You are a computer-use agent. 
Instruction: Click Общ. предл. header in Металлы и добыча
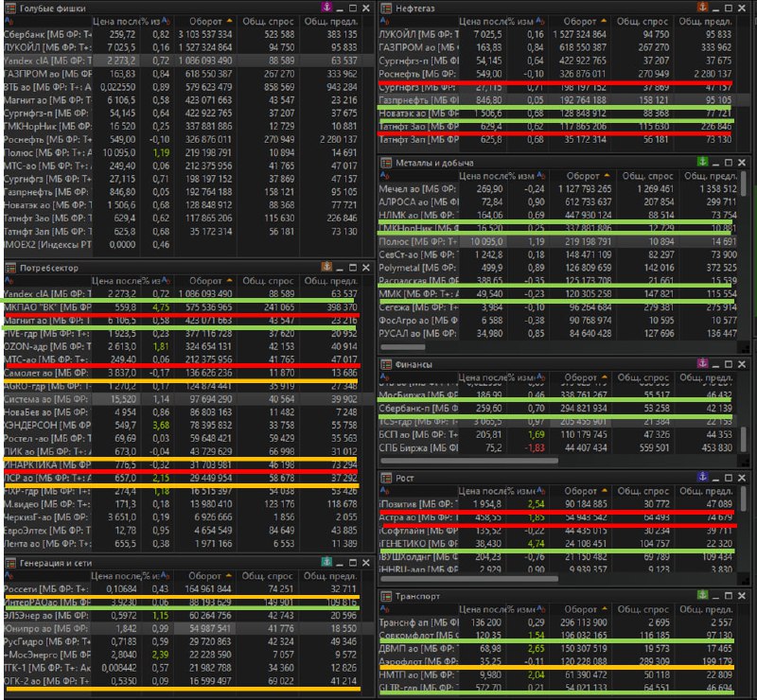coord(710,176)
